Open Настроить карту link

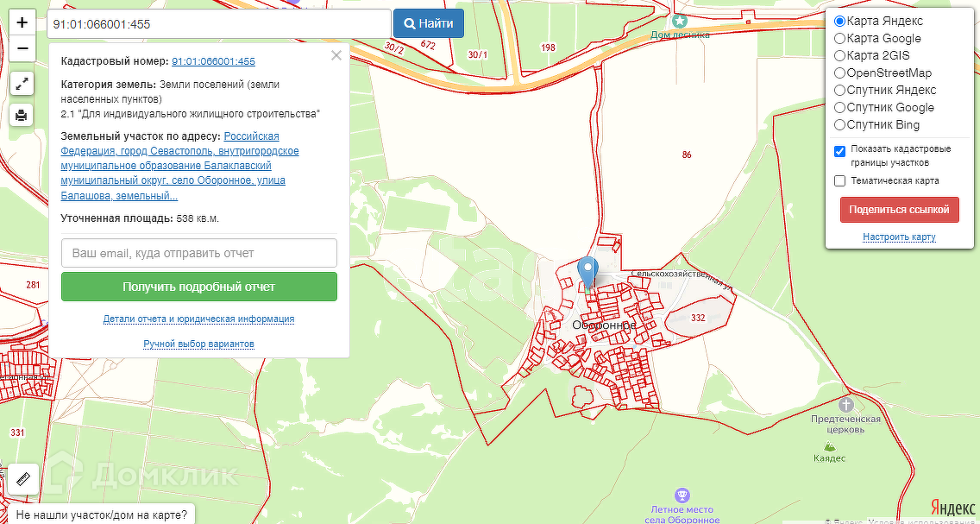click(x=899, y=237)
